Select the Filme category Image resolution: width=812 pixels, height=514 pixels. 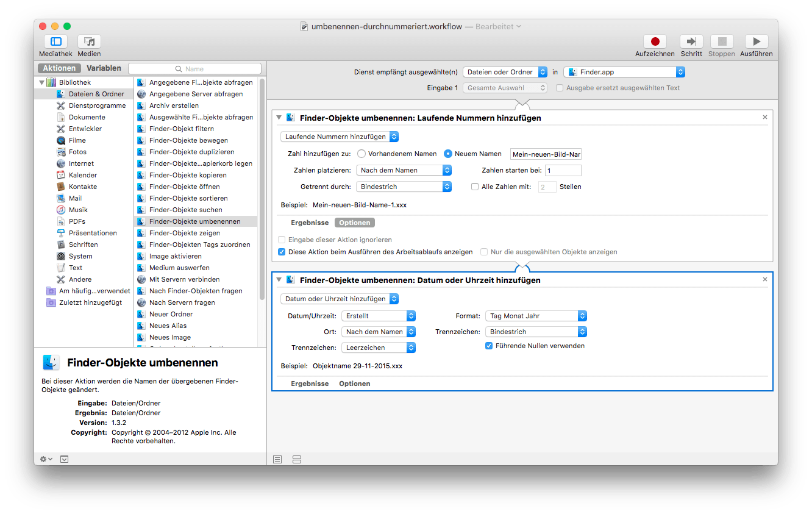click(x=77, y=140)
